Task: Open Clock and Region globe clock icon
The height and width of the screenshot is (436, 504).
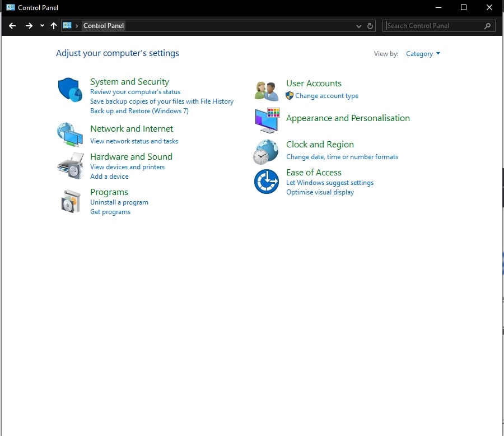Action: (x=265, y=152)
